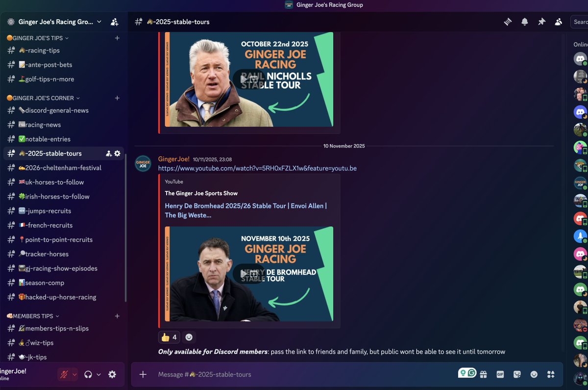Click the channel list scrollbar
Viewport: 588px width, 390px height.
click(126, 228)
